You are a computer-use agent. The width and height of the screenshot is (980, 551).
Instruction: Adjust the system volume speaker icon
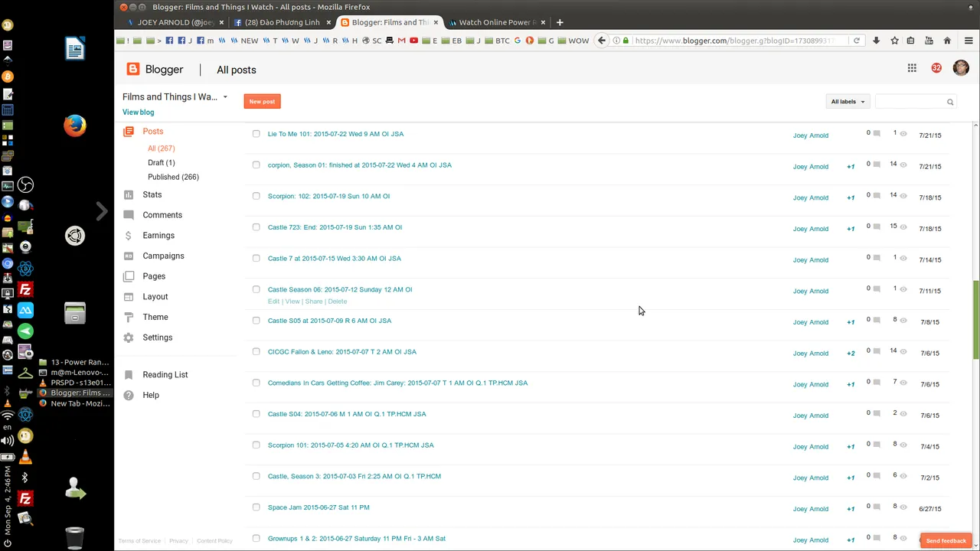[8, 441]
